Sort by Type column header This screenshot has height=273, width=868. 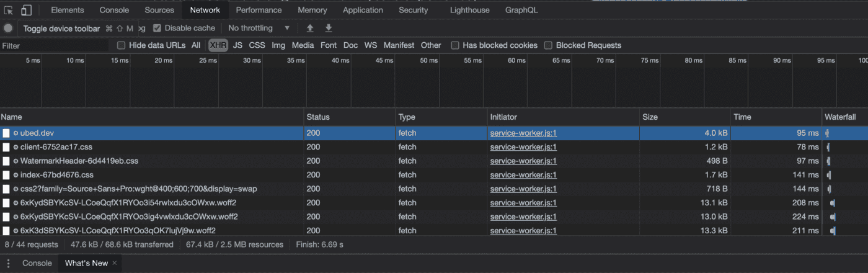click(x=441, y=117)
